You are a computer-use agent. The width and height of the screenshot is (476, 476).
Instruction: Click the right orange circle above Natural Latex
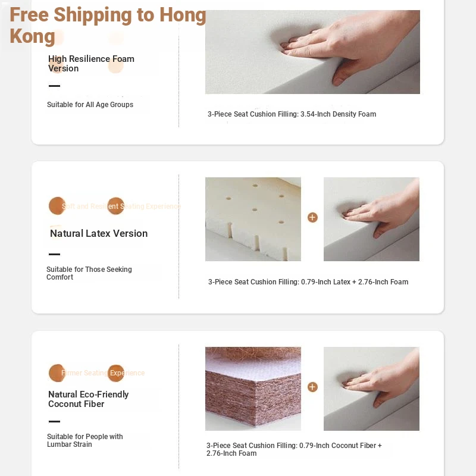pos(115,206)
